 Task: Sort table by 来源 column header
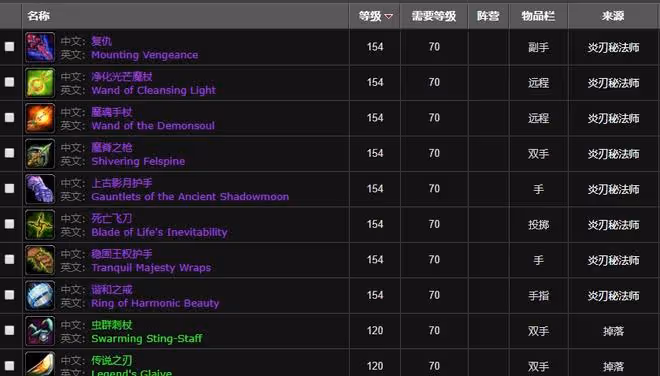coord(613,16)
